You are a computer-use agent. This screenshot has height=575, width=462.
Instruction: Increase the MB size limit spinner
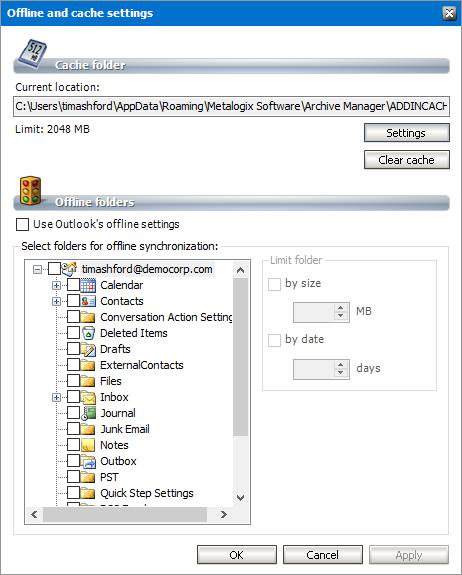(x=341, y=308)
